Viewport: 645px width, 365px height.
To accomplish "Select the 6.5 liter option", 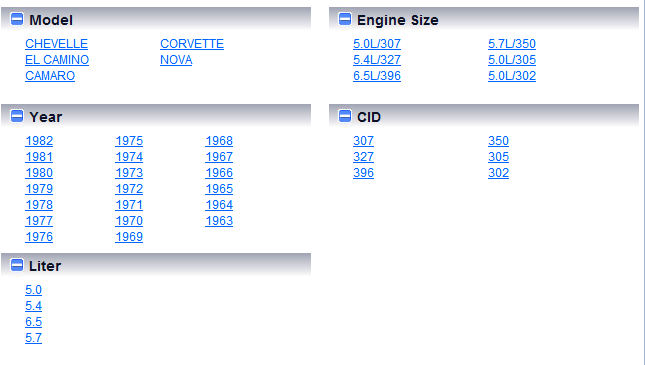I will [x=33, y=322].
